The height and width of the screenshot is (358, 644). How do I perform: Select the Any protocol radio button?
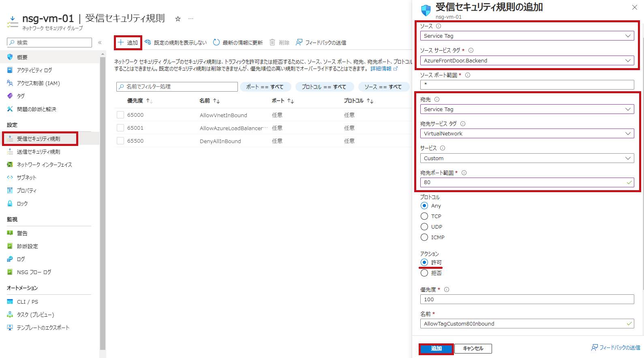[424, 206]
